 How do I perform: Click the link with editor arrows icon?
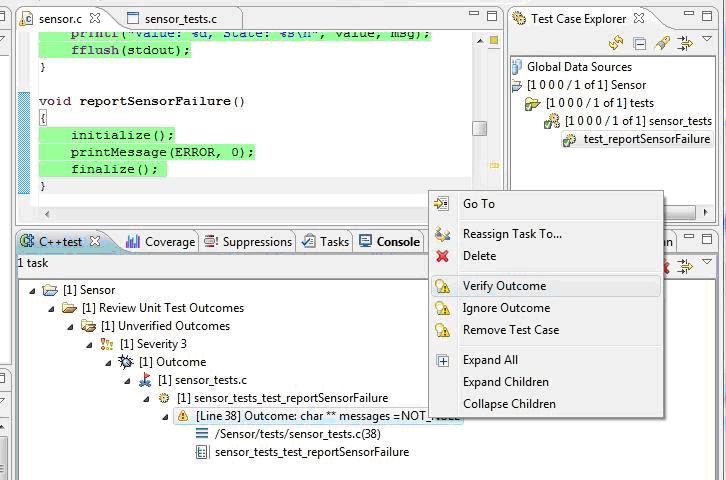pyautogui.click(x=685, y=43)
